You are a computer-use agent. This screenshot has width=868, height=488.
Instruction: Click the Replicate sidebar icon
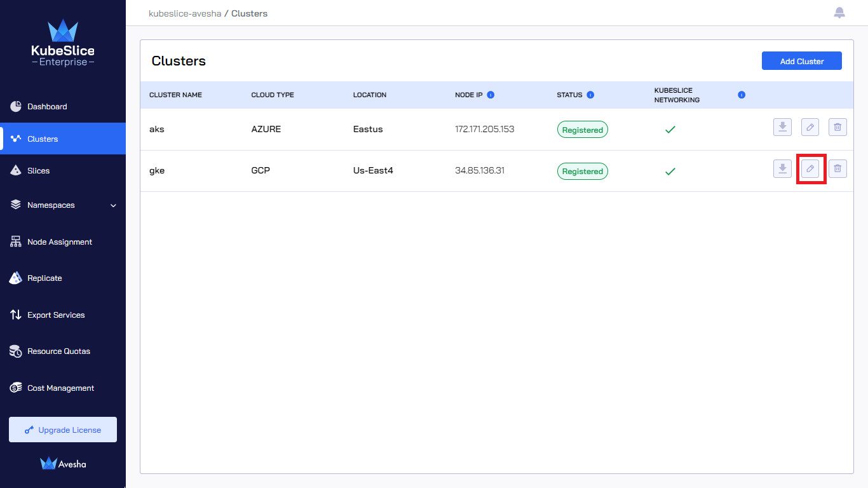(x=16, y=278)
